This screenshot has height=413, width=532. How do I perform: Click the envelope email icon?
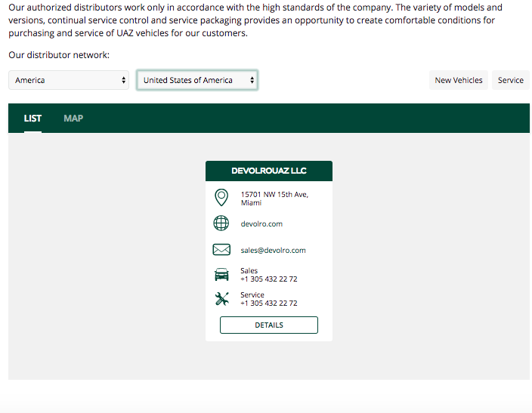pos(221,250)
